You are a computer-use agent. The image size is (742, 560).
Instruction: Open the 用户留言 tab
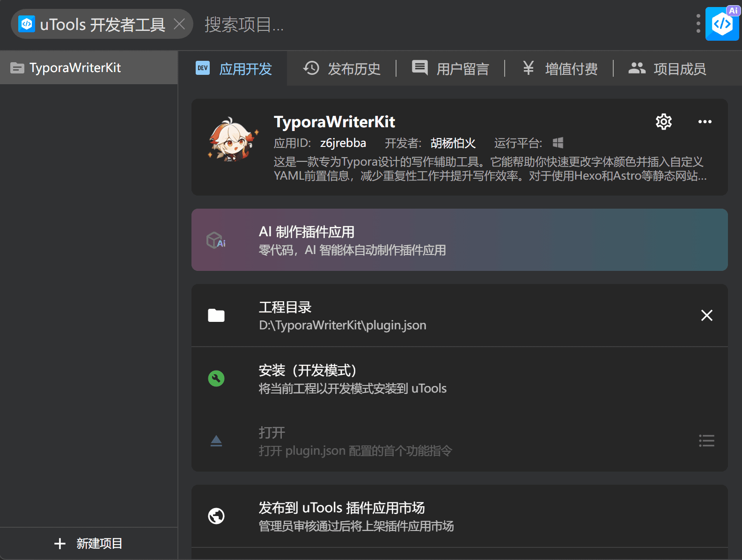tap(450, 69)
